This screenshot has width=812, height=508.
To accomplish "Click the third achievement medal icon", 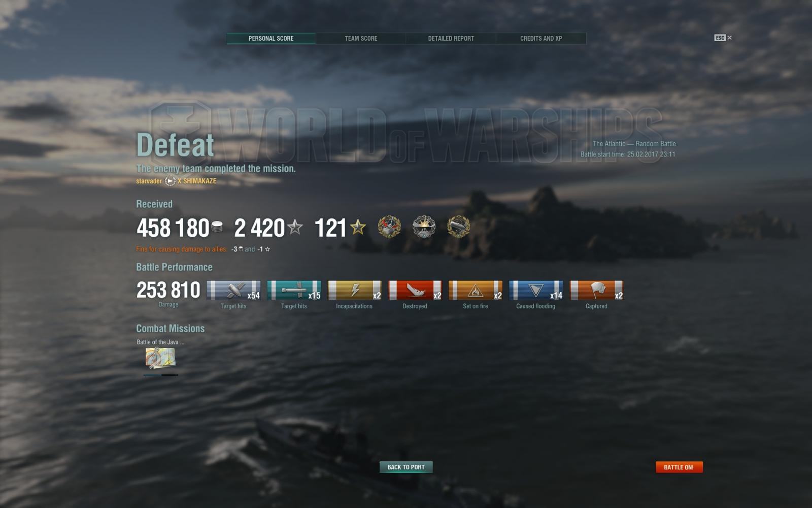I will [458, 227].
